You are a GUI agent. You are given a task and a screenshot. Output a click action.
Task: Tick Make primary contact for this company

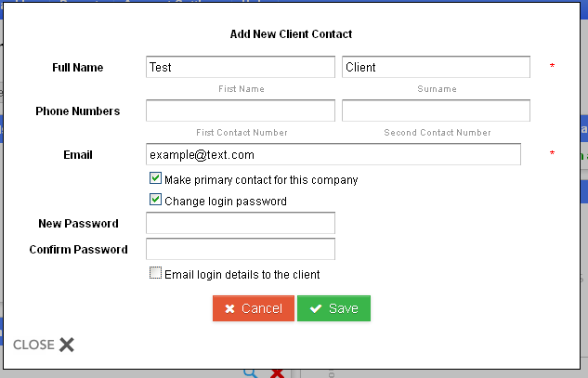(156, 179)
